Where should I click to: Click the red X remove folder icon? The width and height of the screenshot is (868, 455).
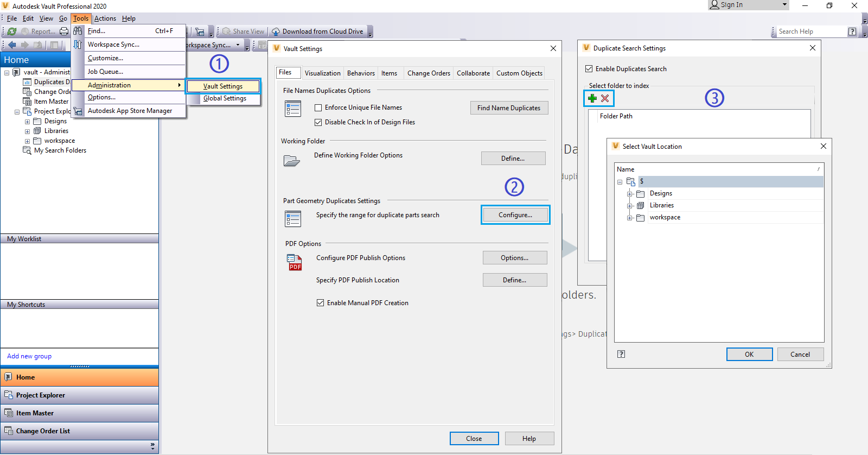pos(605,98)
